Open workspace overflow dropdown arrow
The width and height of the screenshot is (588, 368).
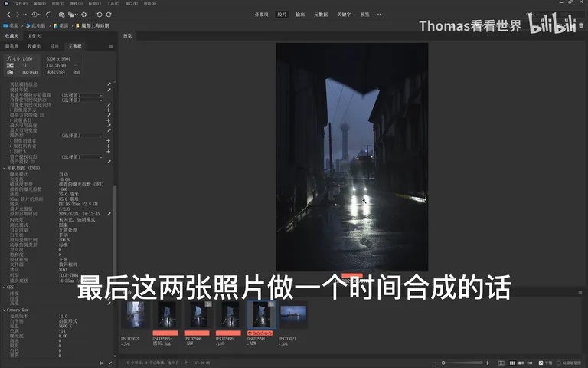click(x=379, y=15)
